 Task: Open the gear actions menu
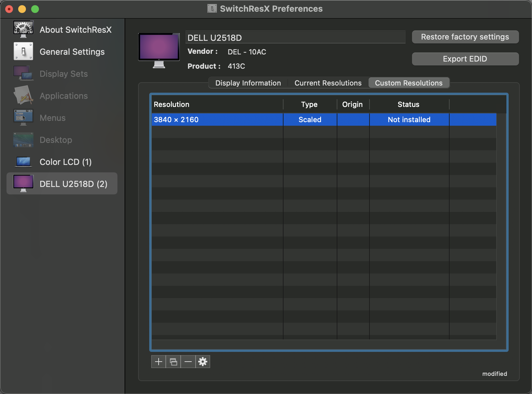click(203, 362)
